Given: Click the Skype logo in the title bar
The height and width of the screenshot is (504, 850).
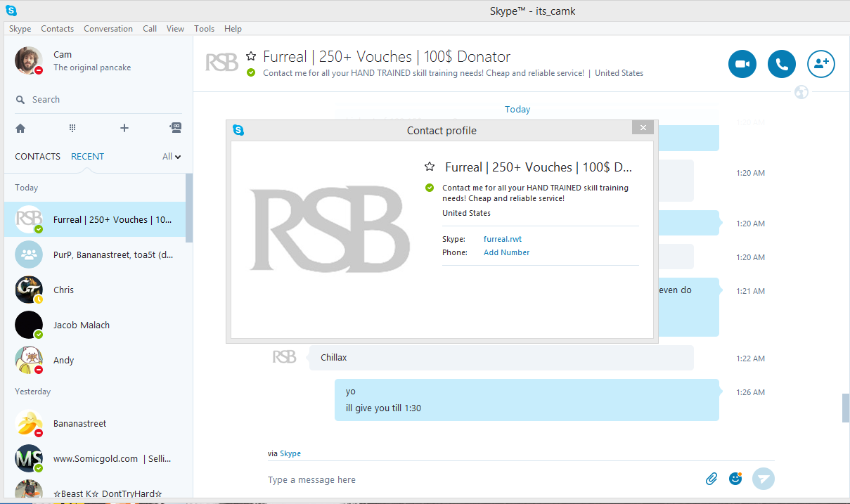Looking at the screenshot, I should [x=11, y=11].
